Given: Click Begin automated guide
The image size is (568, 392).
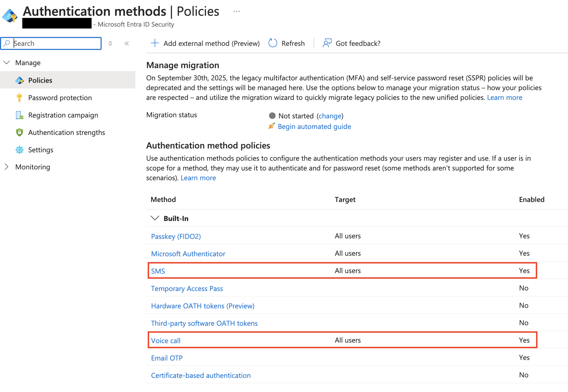Looking at the screenshot, I should (x=314, y=127).
